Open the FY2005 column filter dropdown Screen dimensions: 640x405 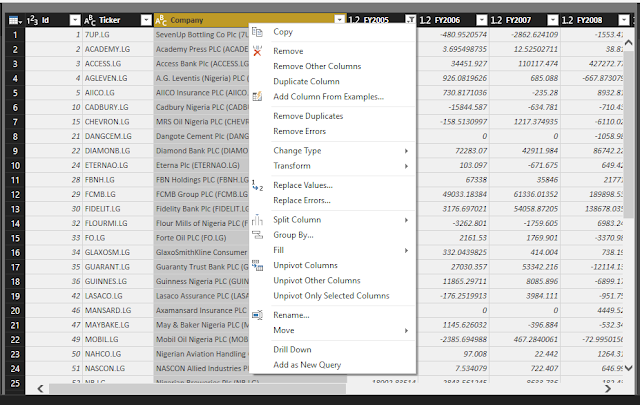point(411,20)
